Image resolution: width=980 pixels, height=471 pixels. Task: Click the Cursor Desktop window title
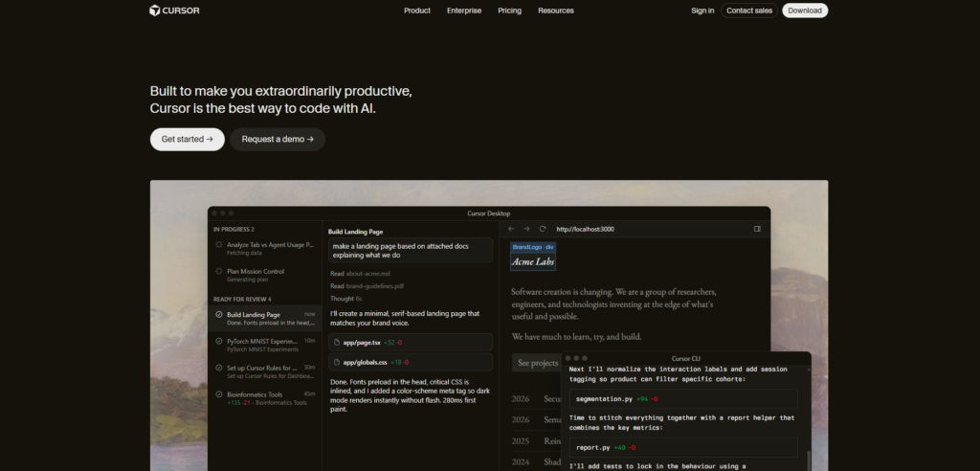(x=489, y=213)
